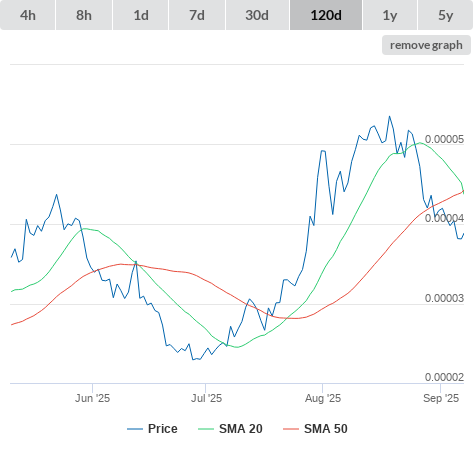Choose the 1d range tab
The width and height of the screenshot is (474, 455).
(141, 15)
